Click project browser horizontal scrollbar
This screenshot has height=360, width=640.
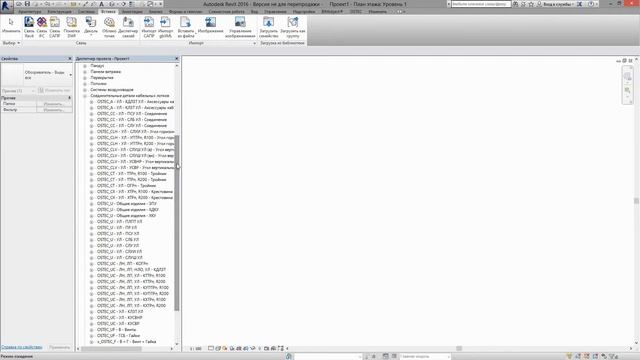pyautogui.click(x=111, y=349)
